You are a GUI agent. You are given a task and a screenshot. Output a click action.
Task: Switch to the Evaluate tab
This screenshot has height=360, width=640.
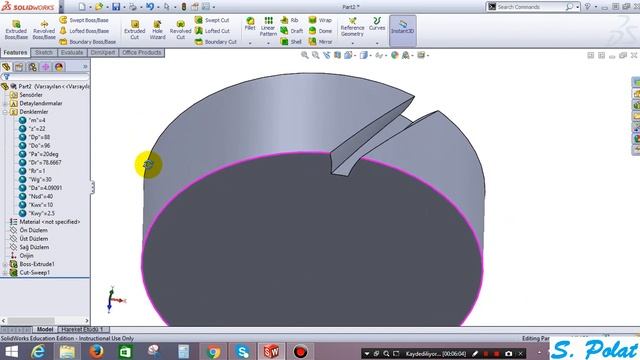click(x=72, y=53)
